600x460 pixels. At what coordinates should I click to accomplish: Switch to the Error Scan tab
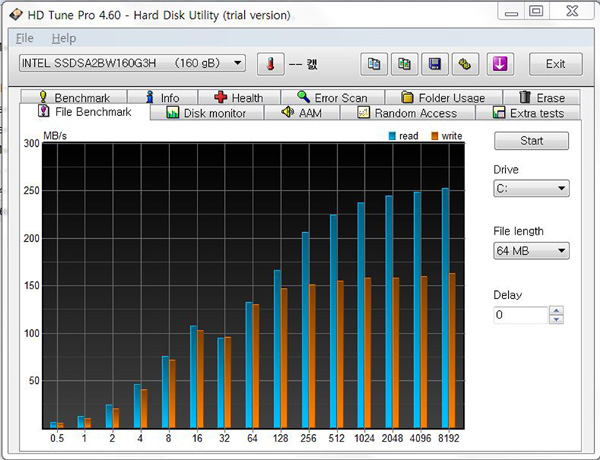click(332, 97)
